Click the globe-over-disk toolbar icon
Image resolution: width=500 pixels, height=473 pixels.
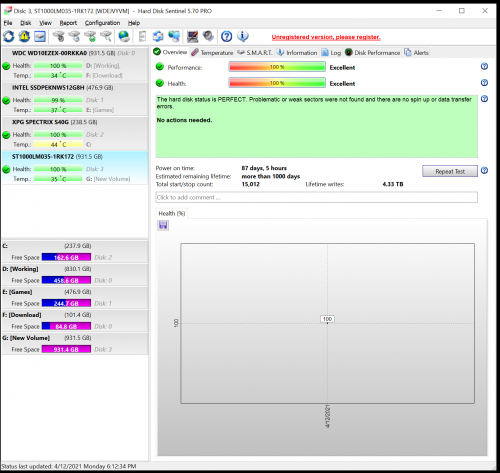coord(124,36)
